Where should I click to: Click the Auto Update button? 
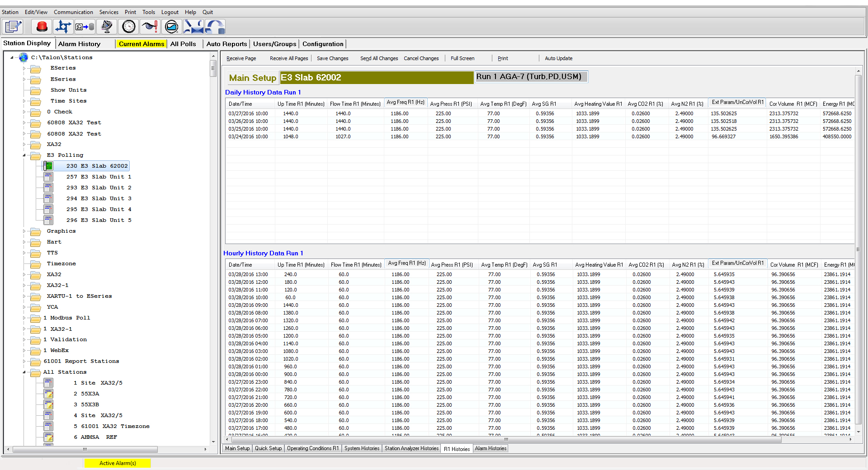tap(558, 58)
